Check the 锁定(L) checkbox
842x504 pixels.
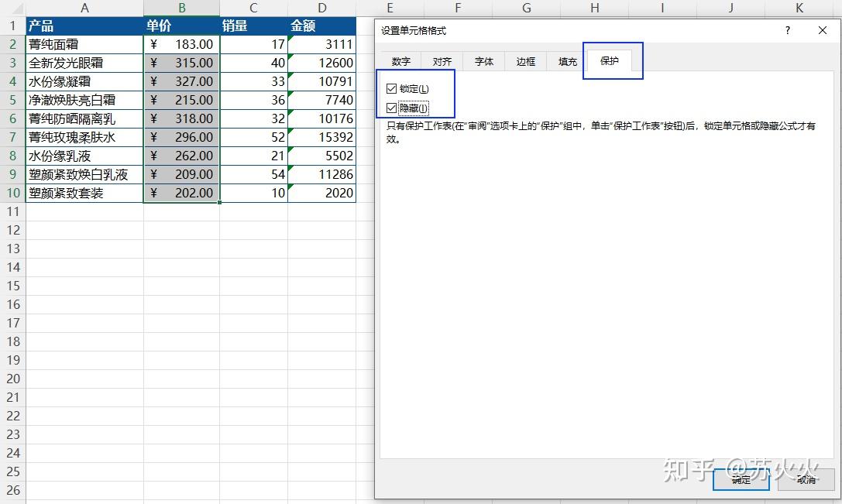click(391, 89)
